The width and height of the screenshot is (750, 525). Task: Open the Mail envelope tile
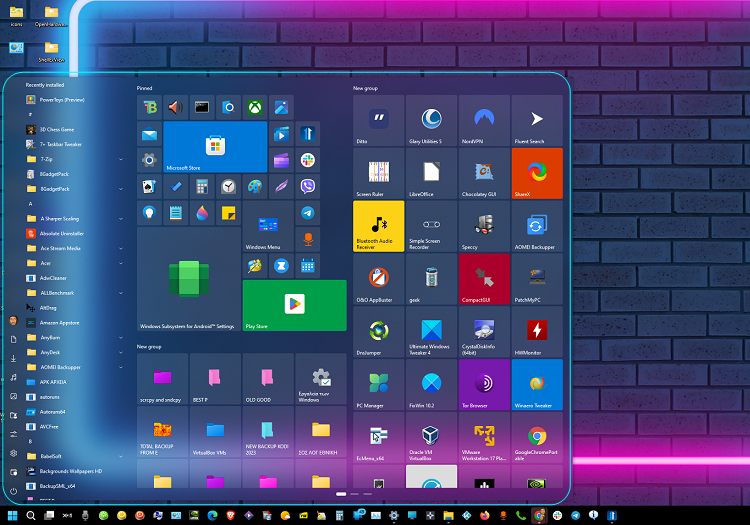[x=149, y=134]
